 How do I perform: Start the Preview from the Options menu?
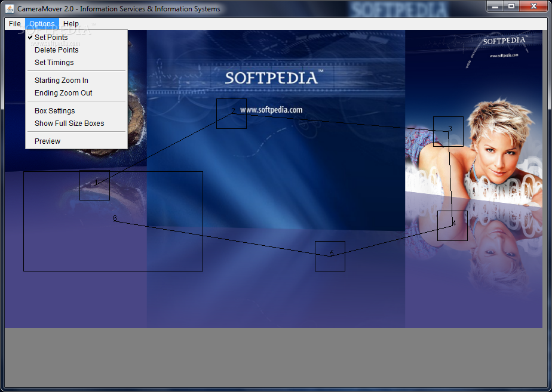pos(76,141)
